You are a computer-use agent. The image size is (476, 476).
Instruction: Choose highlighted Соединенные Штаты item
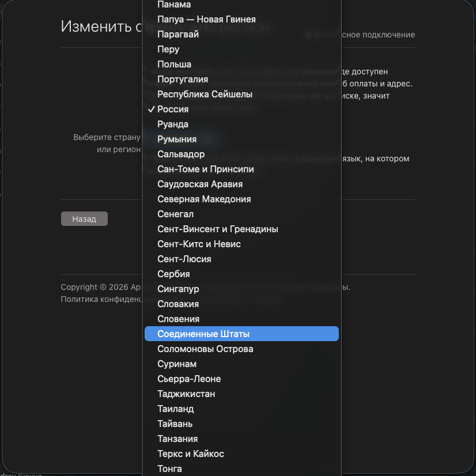pos(203,334)
